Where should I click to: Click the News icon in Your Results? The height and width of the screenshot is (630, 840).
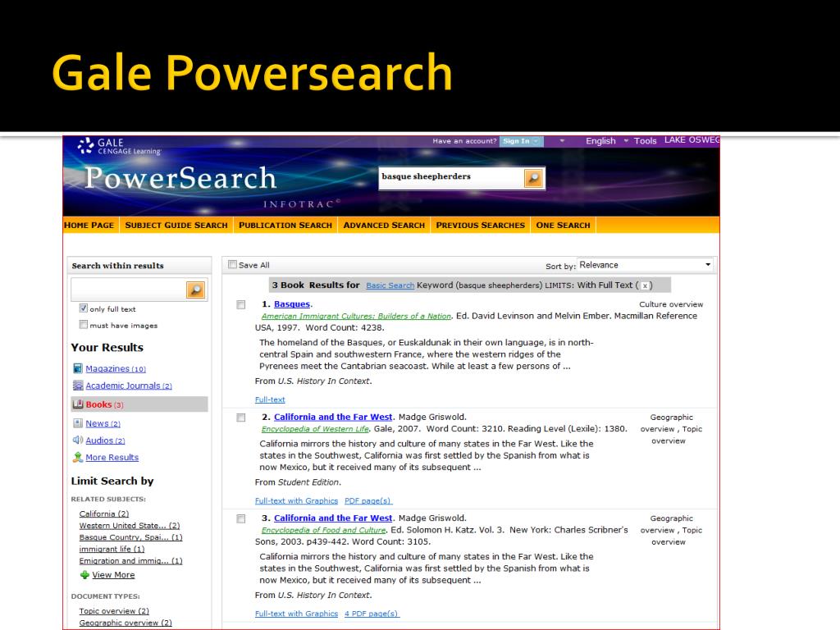point(78,423)
